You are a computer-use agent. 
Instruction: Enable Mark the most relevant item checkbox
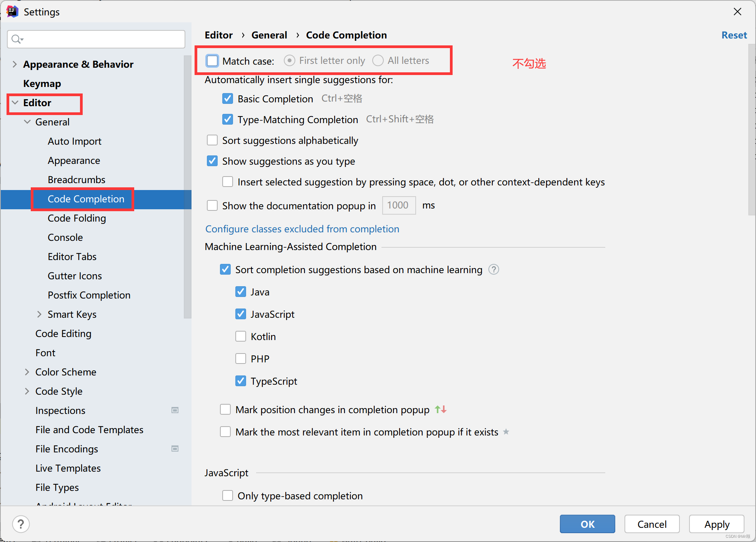pyautogui.click(x=225, y=432)
